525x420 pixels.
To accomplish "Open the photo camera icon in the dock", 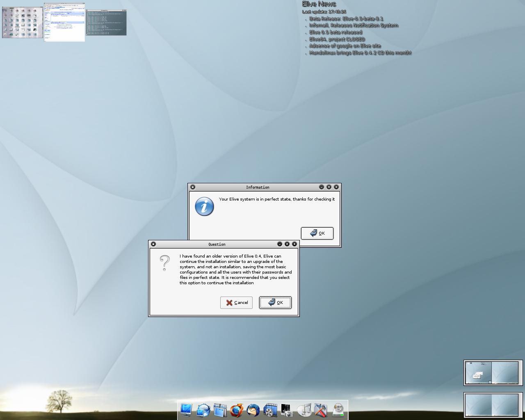I will coord(287,410).
